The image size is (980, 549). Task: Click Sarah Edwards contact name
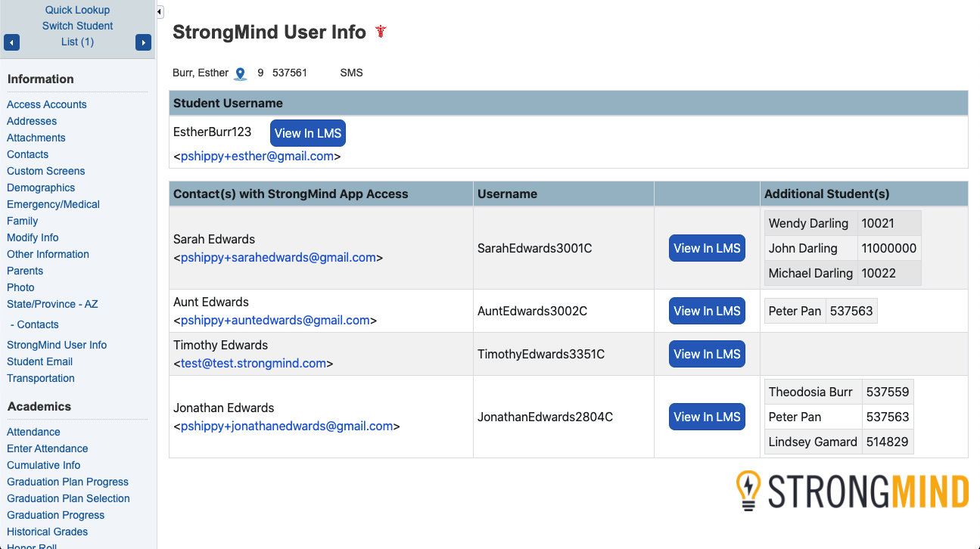[x=214, y=239]
